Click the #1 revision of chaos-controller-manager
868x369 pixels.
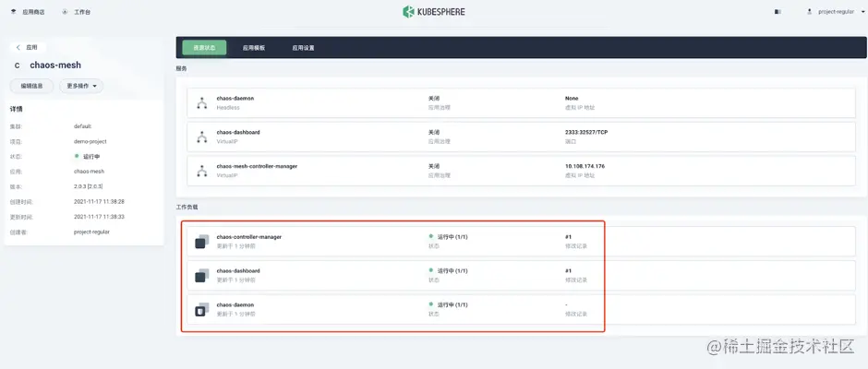tap(569, 237)
